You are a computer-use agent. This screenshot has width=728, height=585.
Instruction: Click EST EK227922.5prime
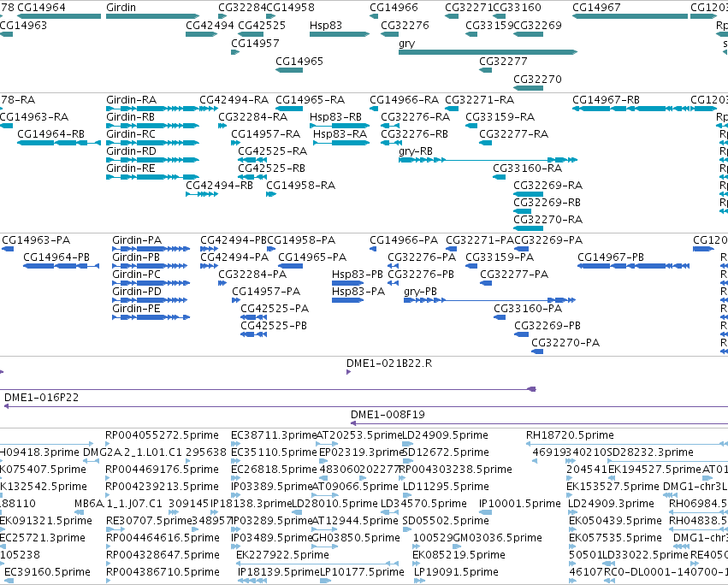click(282, 555)
